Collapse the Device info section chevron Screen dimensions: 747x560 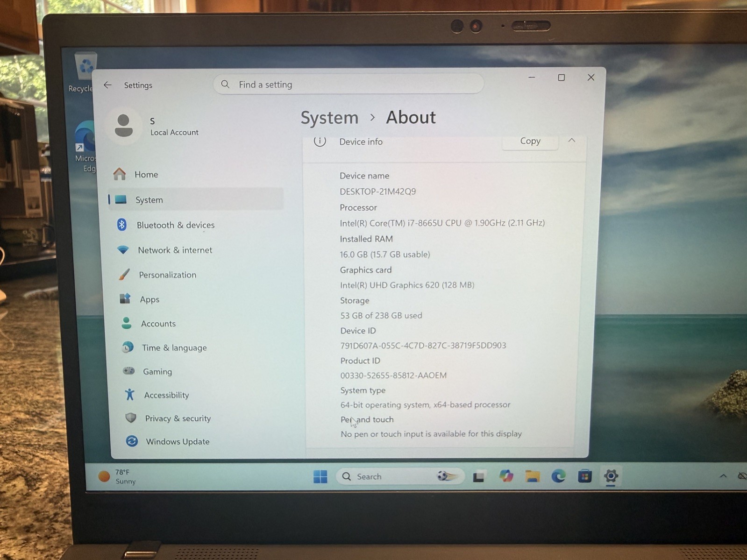pos(571,140)
